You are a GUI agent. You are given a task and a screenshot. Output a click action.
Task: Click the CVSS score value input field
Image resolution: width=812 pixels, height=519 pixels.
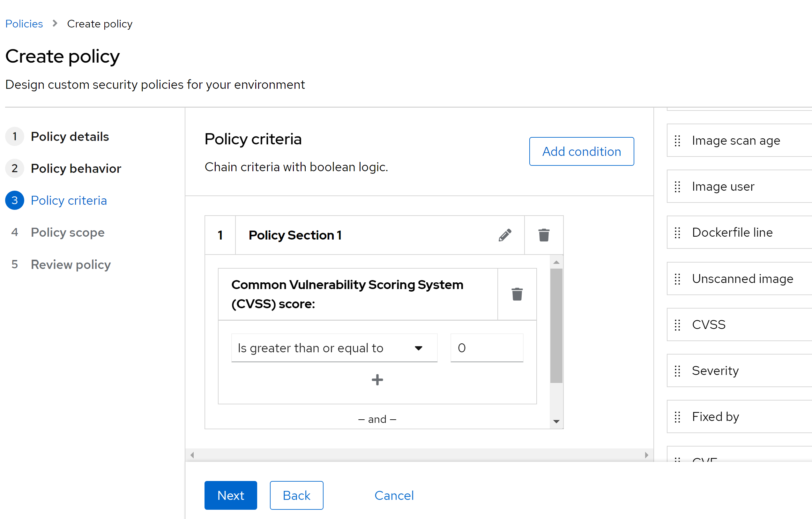tap(487, 348)
